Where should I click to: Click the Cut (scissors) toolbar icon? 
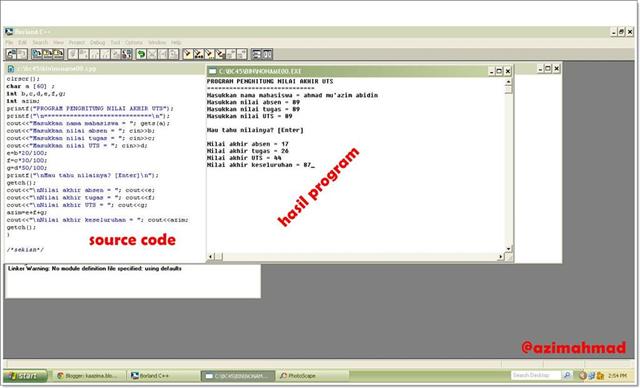click(152, 54)
